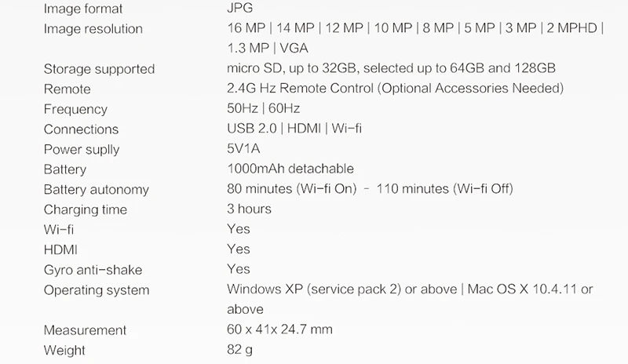Select the Battery autonomy label
The image size is (628, 364).
coord(96,190)
